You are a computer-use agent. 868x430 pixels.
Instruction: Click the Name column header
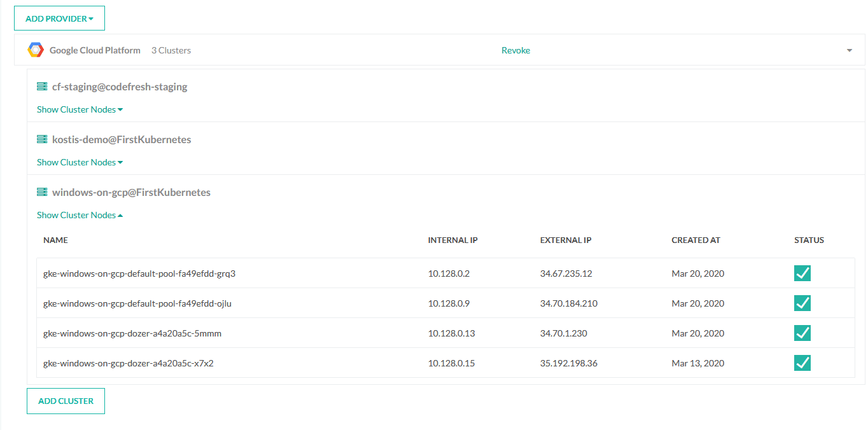[55, 240]
